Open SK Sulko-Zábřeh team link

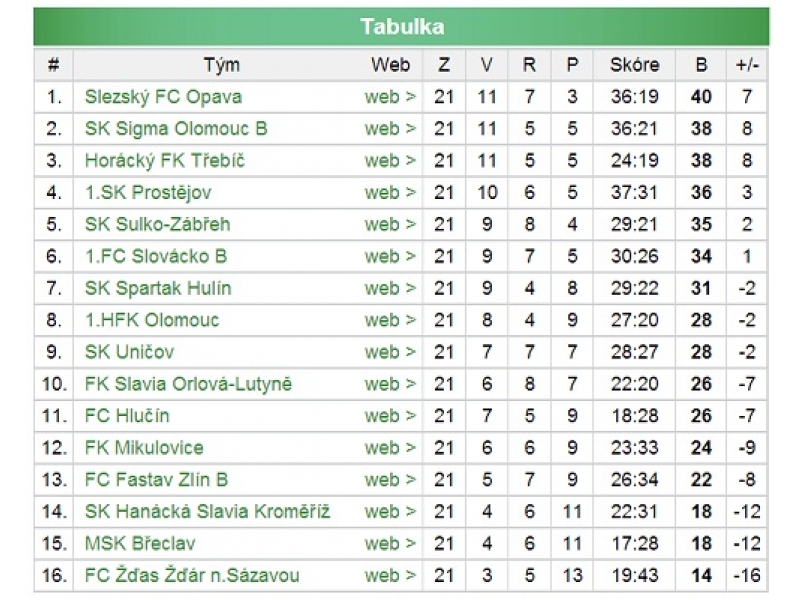157,225
